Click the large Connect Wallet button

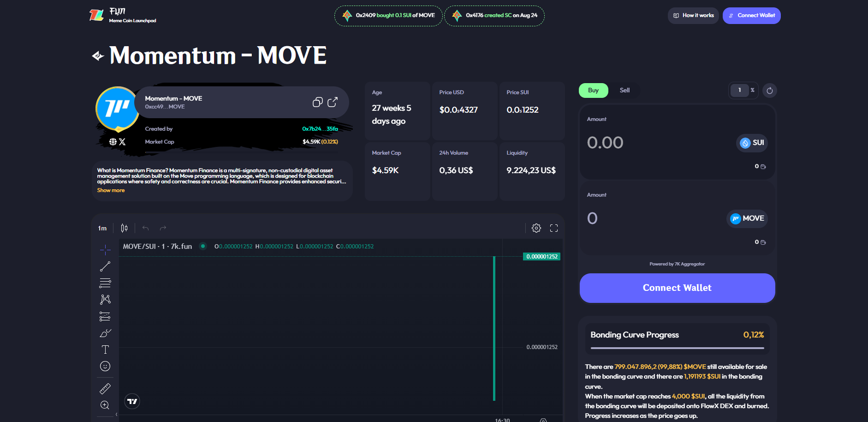[677, 288]
